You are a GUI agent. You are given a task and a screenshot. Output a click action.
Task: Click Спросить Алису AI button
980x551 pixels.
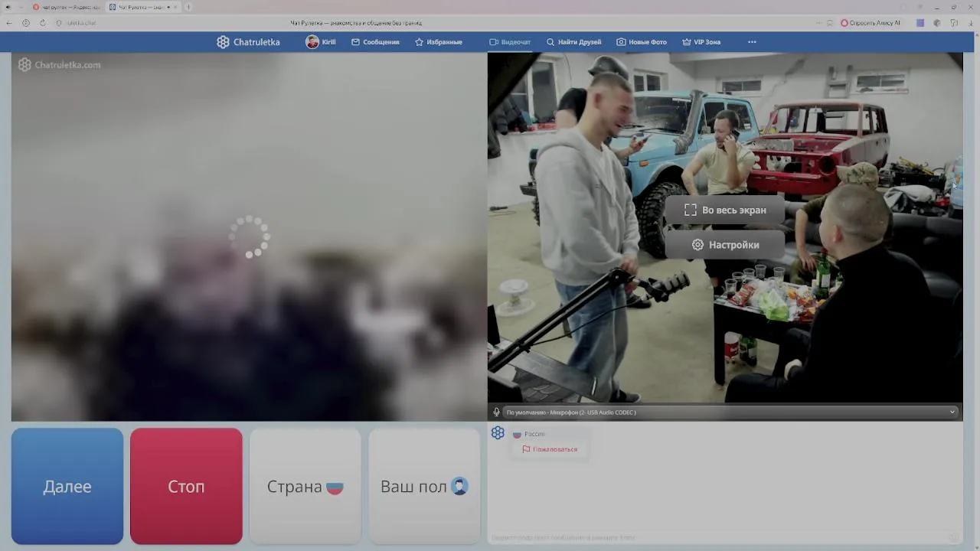[871, 23]
